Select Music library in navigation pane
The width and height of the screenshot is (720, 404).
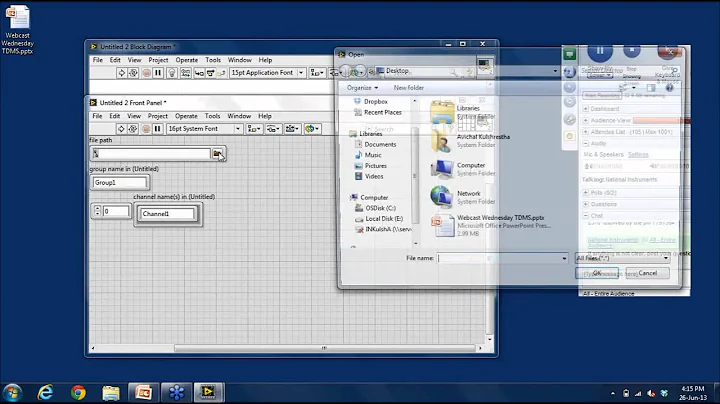pyautogui.click(x=368, y=155)
